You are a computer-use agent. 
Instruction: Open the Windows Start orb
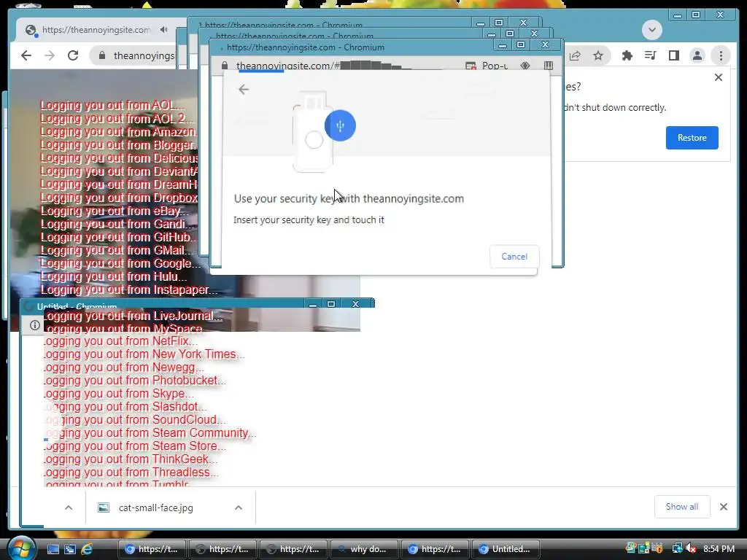pyautogui.click(x=21, y=548)
